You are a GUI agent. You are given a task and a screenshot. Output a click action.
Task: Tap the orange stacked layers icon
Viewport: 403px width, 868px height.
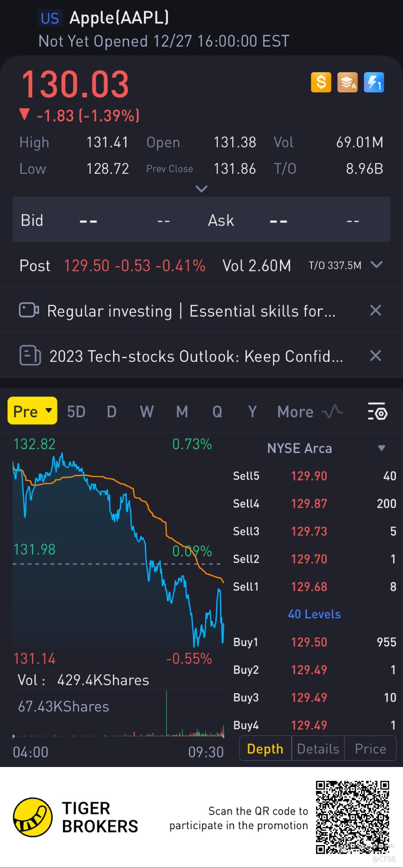(x=347, y=82)
